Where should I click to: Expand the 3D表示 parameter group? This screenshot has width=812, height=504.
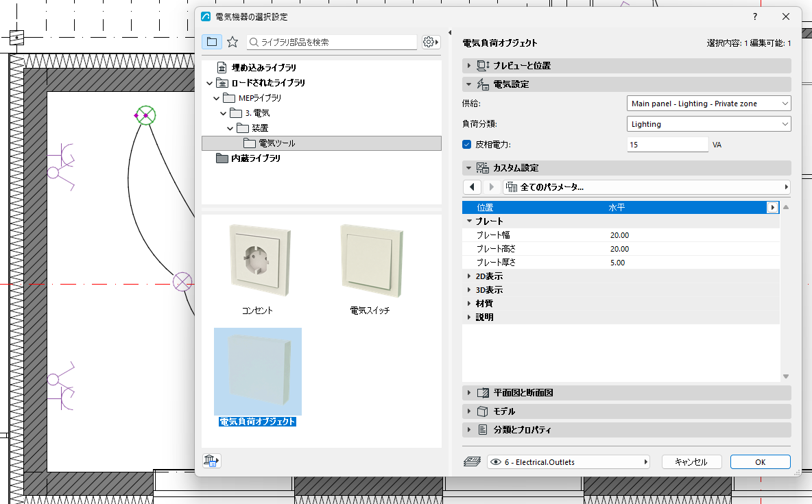(469, 290)
